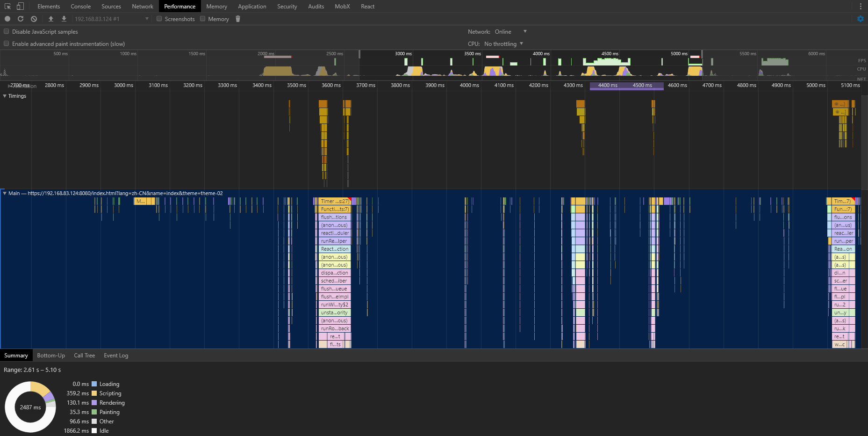
Task: Go to the Sources panel
Action: tap(111, 7)
